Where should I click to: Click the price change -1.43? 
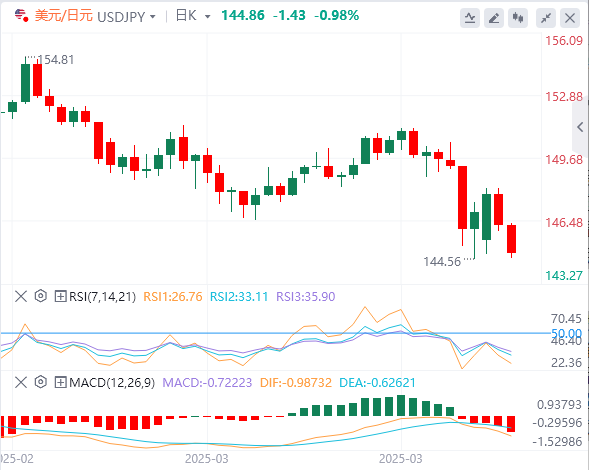point(289,15)
